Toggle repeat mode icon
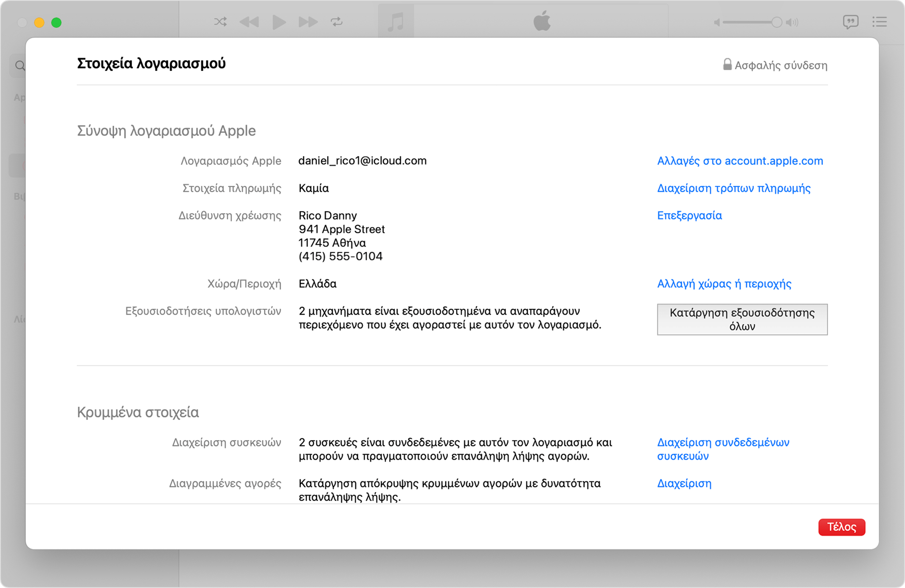This screenshot has height=588, width=905. (x=337, y=22)
